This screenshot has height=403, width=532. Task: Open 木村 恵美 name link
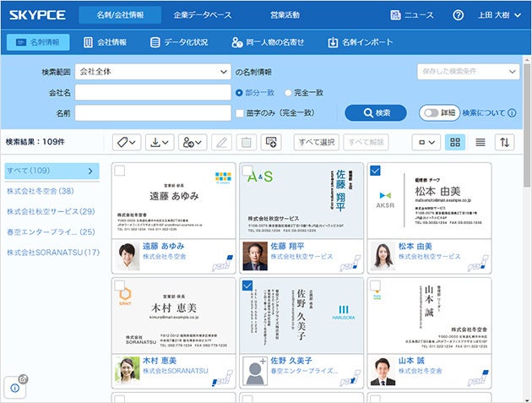click(x=159, y=361)
